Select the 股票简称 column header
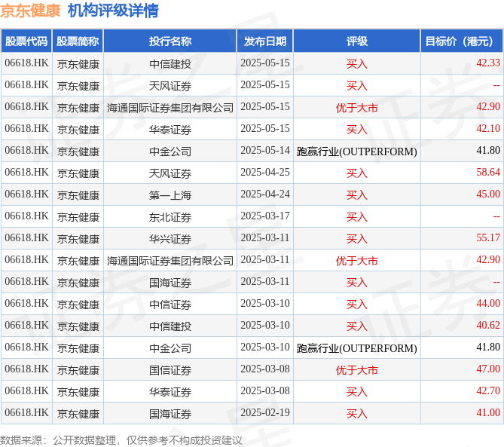The height and width of the screenshot is (447, 504). (78, 41)
